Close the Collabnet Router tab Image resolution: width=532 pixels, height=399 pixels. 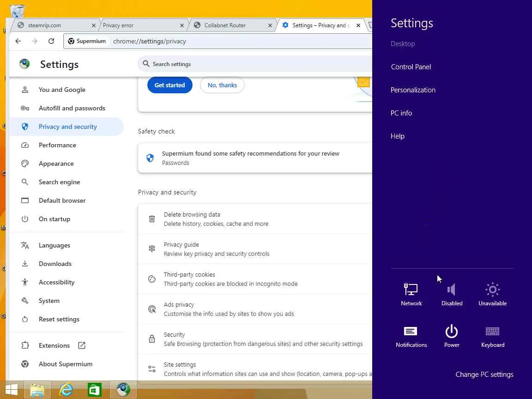(x=270, y=25)
